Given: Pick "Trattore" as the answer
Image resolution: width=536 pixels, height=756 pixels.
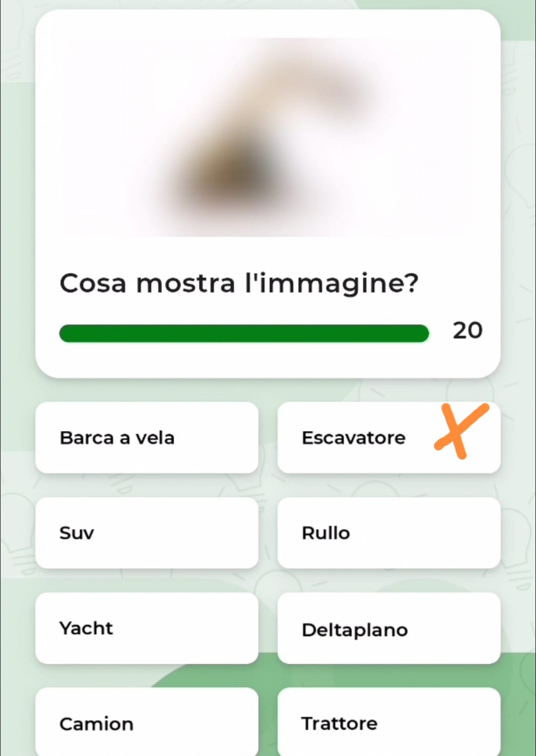Looking at the screenshot, I should pyautogui.click(x=389, y=723).
